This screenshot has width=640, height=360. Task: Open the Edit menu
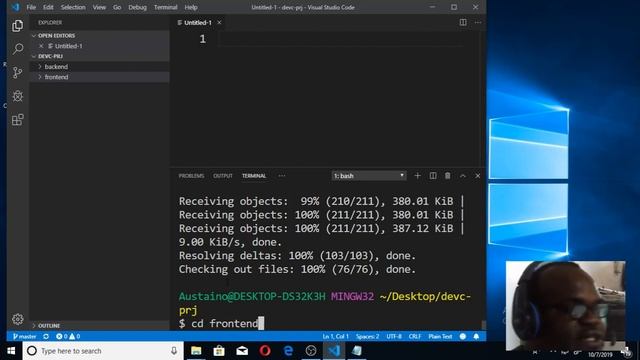point(48,7)
